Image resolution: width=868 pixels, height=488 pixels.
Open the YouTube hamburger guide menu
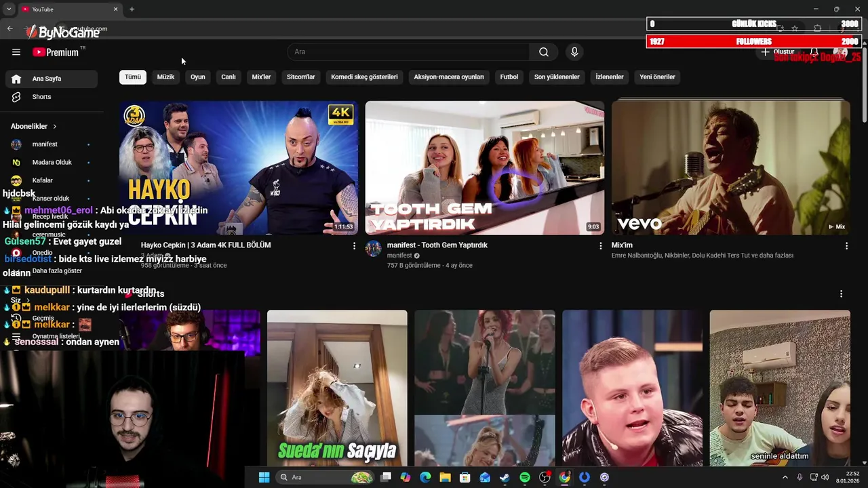(16, 52)
